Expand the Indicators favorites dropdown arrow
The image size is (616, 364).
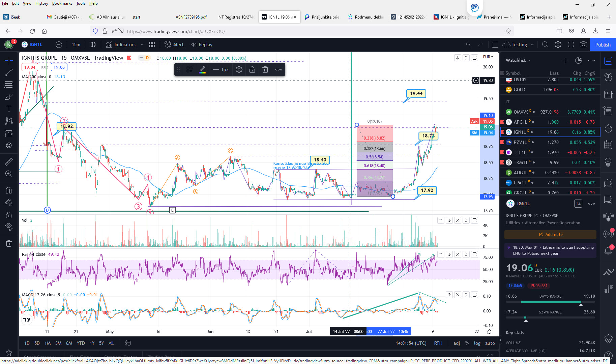[x=142, y=44]
